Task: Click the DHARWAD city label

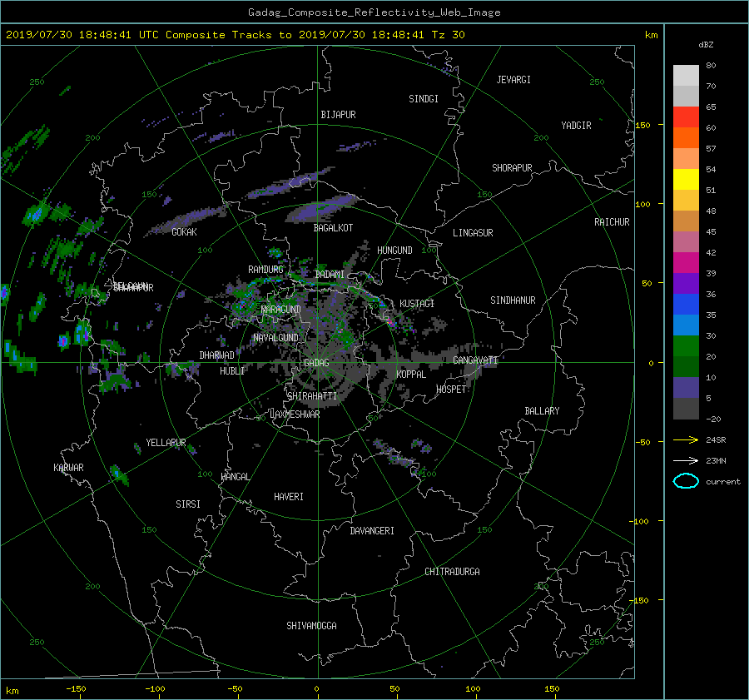Action: point(217,355)
